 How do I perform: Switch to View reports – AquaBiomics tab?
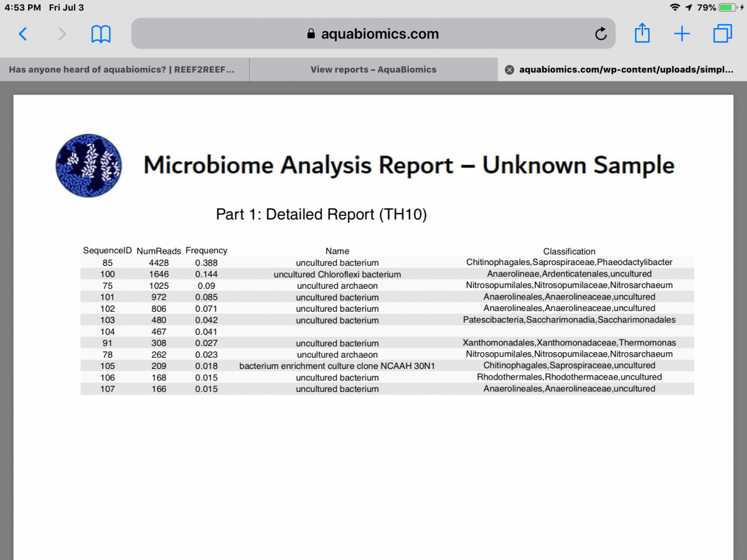click(x=374, y=70)
